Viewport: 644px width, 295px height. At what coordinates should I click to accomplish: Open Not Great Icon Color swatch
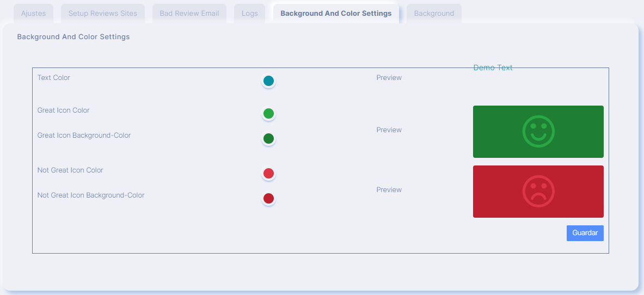tap(268, 174)
